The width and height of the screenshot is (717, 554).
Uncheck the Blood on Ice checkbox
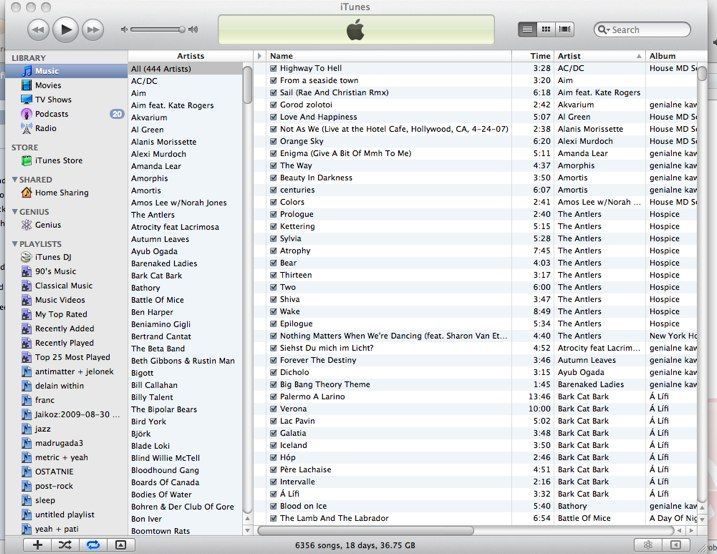pos(273,506)
